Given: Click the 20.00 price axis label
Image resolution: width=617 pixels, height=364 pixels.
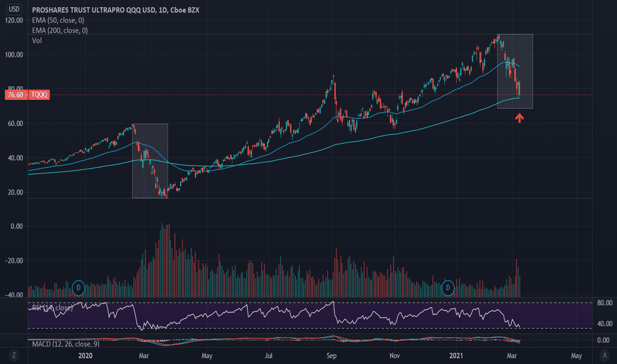Looking at the screenshot, I should 16,193.
